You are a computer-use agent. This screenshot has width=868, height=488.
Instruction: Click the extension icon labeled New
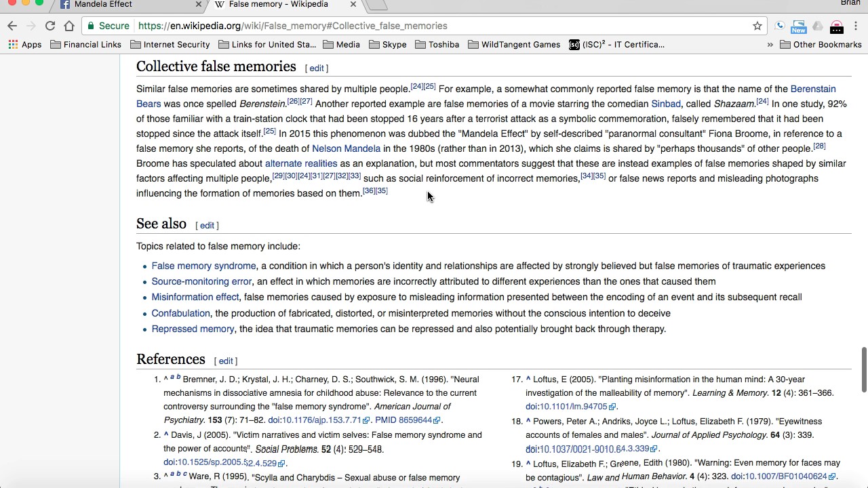[799, 26]
